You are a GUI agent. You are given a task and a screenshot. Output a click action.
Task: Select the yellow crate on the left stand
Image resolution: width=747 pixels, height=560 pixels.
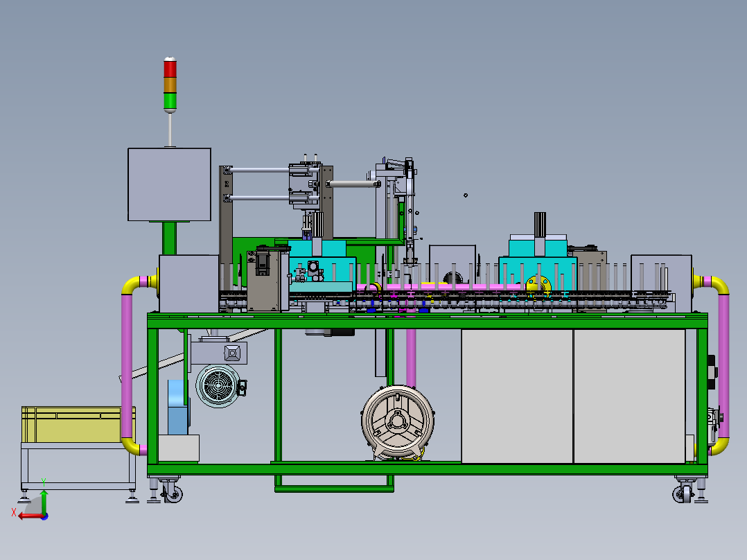point(78,425)
